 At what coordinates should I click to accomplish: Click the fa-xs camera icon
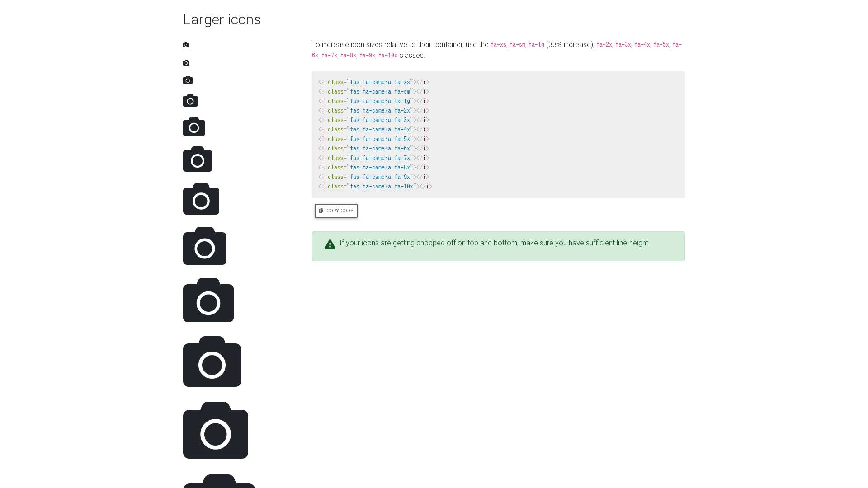(185, 45)
